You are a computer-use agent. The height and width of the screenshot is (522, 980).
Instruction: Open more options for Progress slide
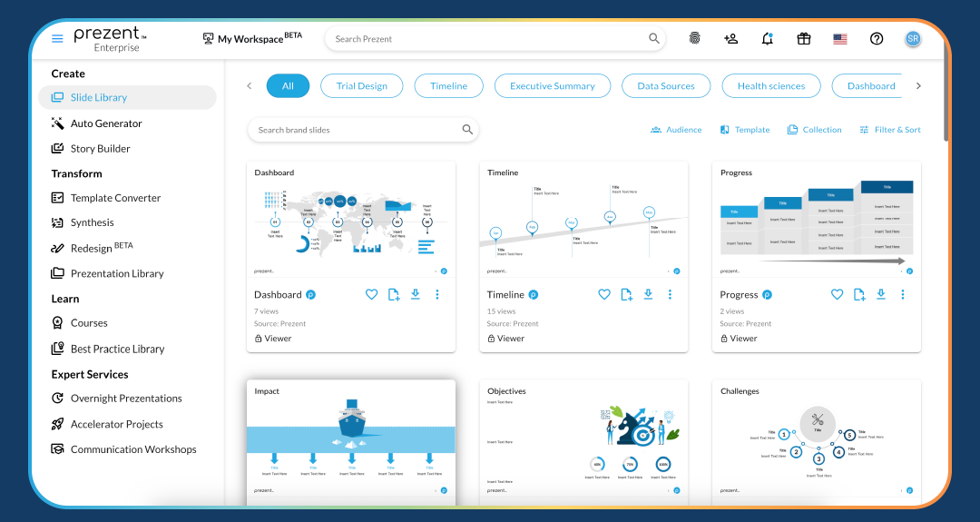pos(903,294)
